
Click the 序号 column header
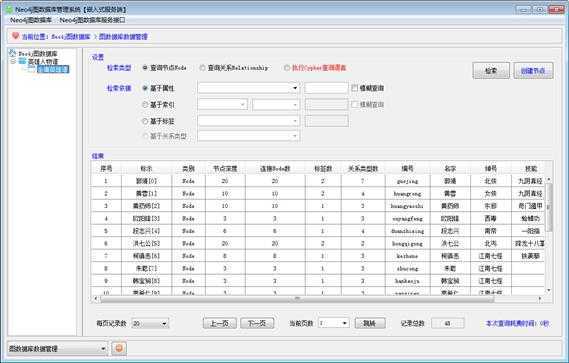(x=106, y=168)
